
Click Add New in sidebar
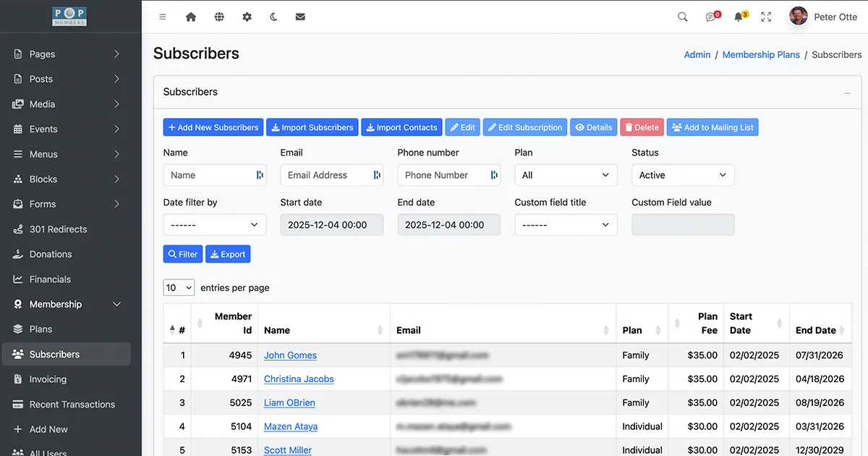[65, 429]
